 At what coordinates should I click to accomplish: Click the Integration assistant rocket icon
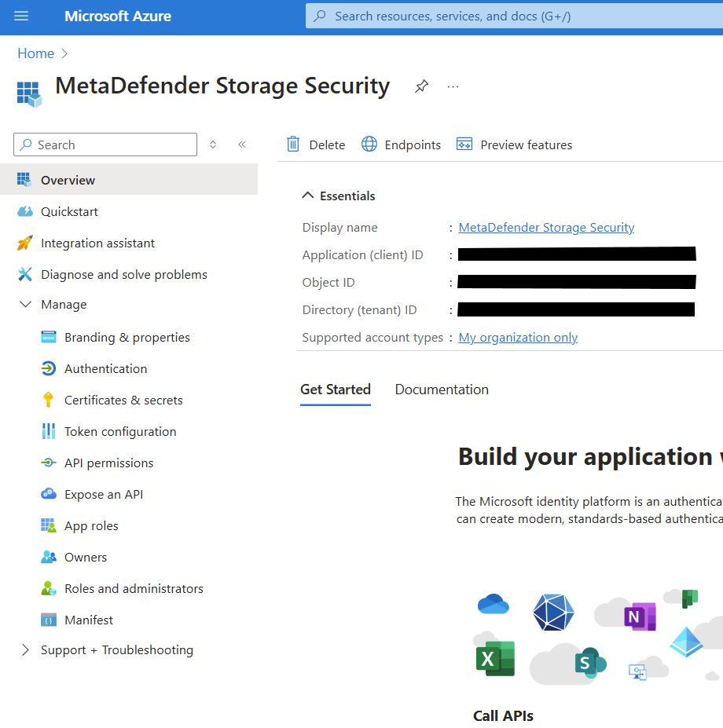[x=25, y=243]
